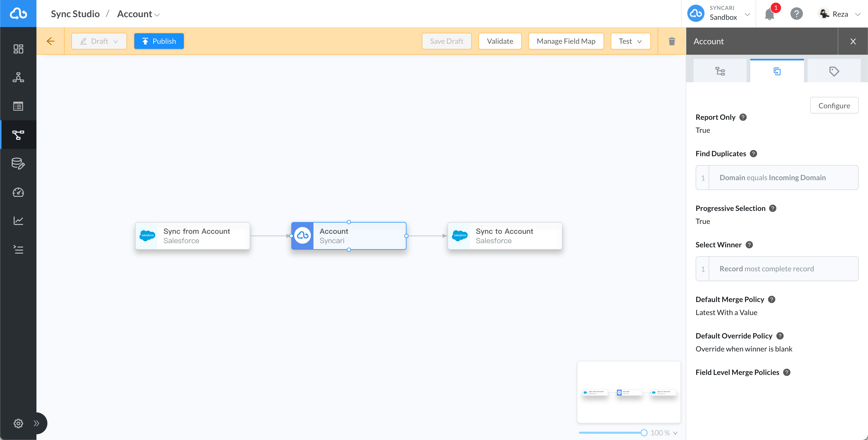Select the Sync from Account Salesforce node
The width and height of the screenshot is (868, 440).
pos(192,236)
